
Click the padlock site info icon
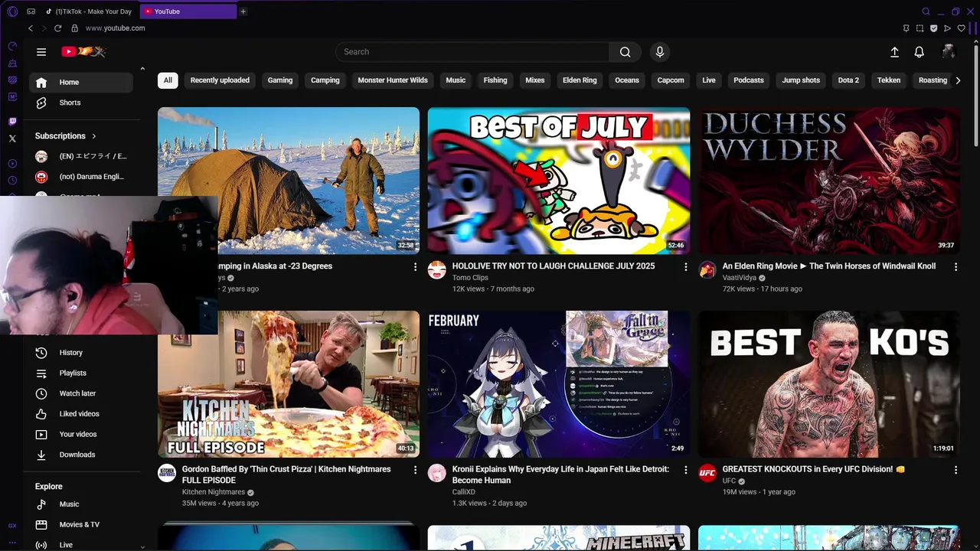tap(74, 28)
